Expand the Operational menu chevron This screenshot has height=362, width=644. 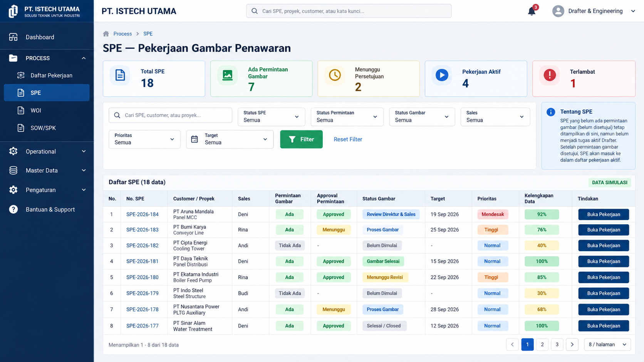coord(84,151)
